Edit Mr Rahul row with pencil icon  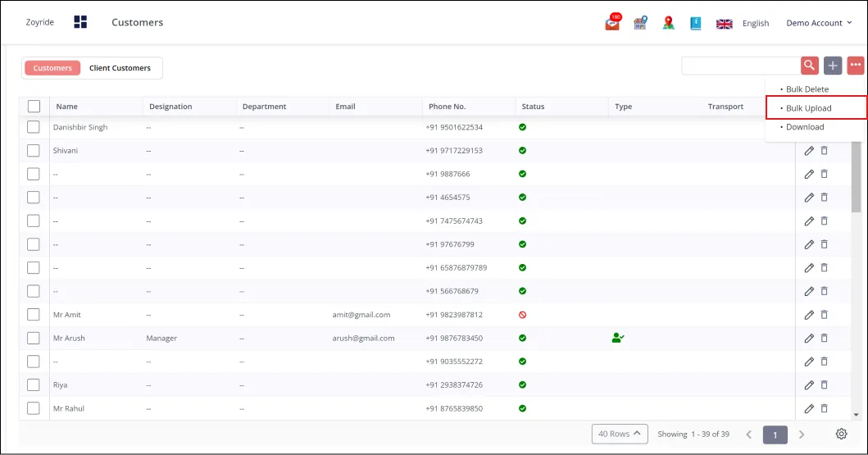point(809,408)
